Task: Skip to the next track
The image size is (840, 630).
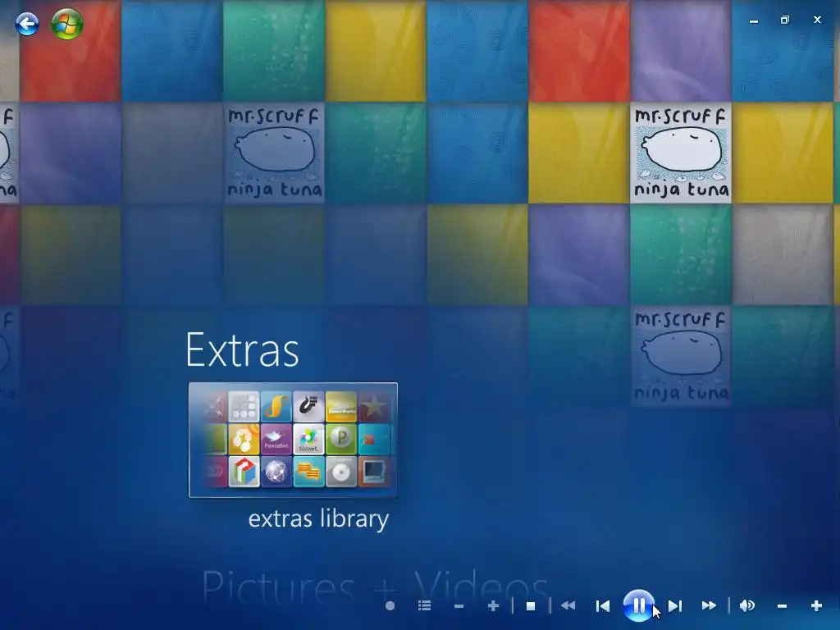Action: (x=675, y=606)
